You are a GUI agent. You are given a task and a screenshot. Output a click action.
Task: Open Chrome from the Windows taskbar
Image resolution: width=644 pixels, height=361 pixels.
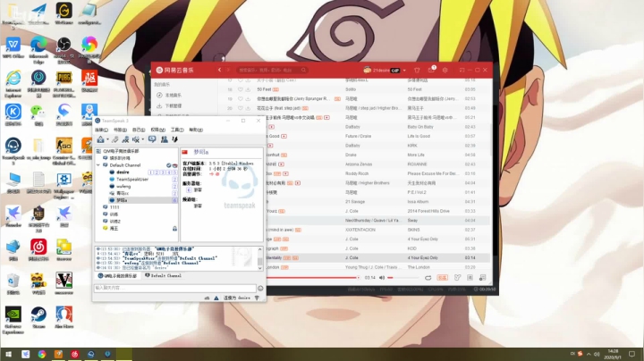[42, 354]
